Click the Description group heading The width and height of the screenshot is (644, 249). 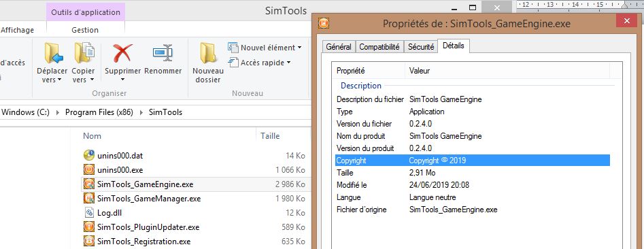(x=361, y=86)
